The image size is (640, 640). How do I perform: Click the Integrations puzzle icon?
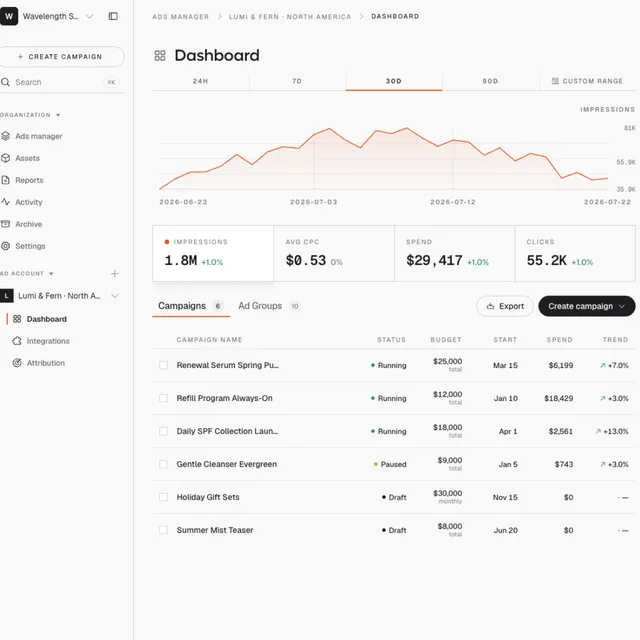tap(17, 341)
